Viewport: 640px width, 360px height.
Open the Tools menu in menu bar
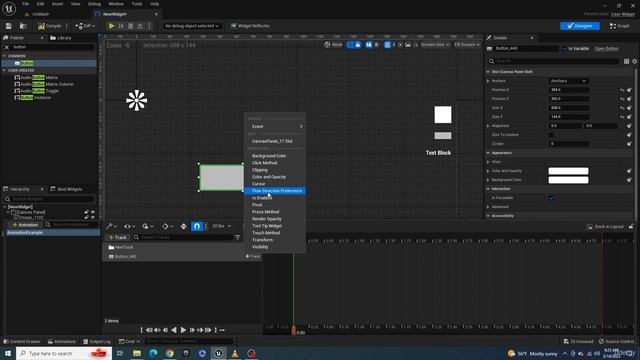(137, 4)
